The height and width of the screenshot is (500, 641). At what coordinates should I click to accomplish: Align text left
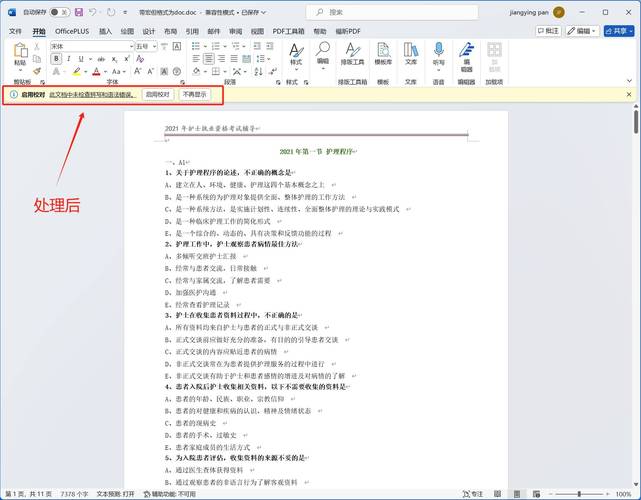[196, 59]
